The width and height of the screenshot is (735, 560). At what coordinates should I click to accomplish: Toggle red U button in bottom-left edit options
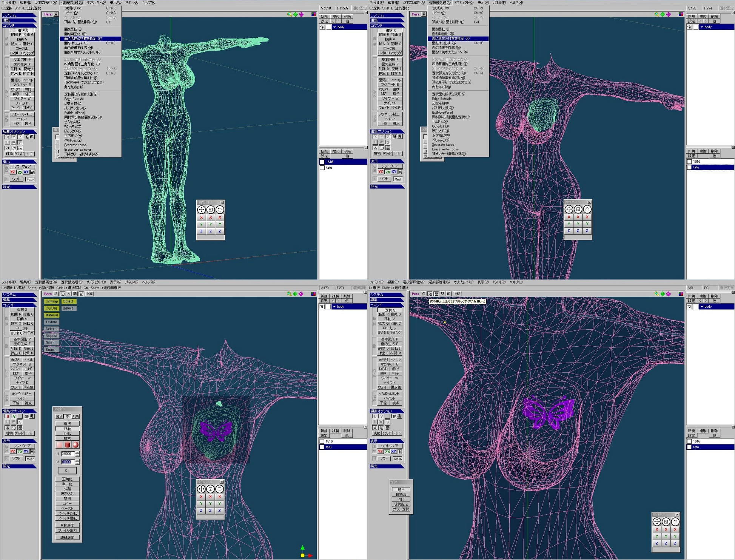pos(7,417)
